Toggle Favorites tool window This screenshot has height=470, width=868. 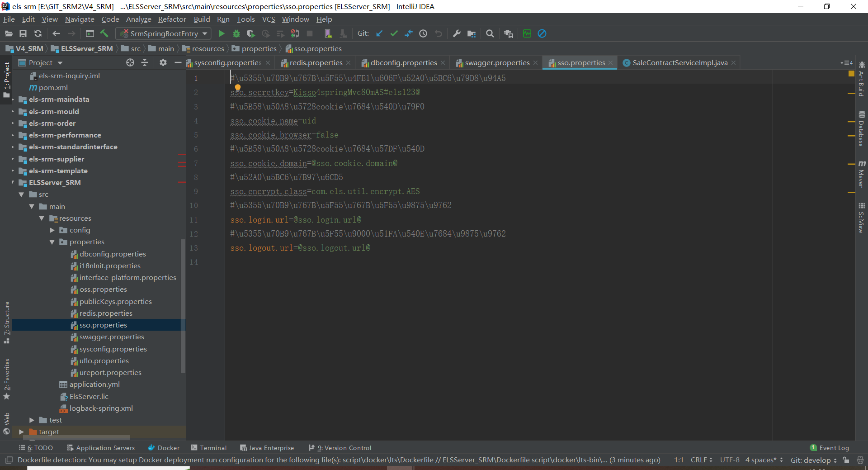coord(7,379)
